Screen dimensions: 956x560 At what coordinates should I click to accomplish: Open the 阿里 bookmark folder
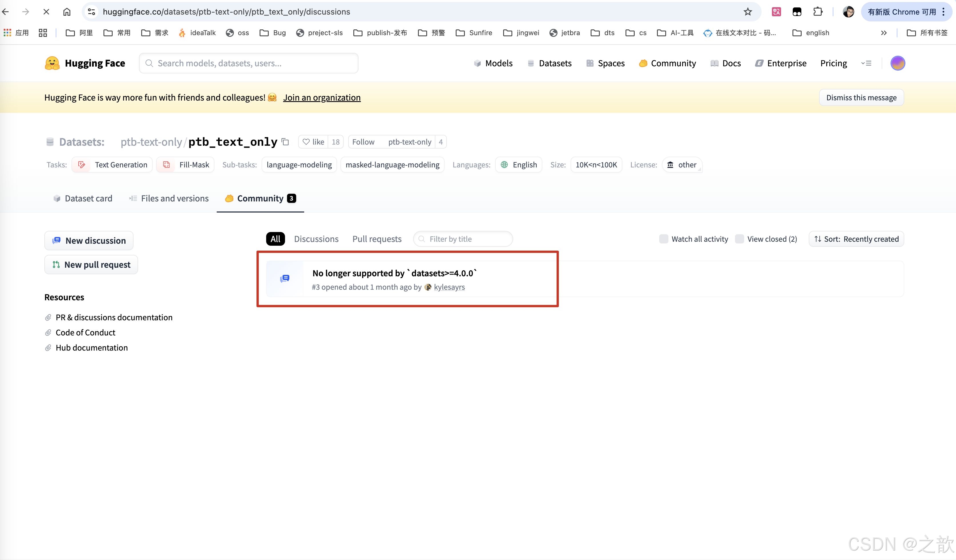[79, 33]
